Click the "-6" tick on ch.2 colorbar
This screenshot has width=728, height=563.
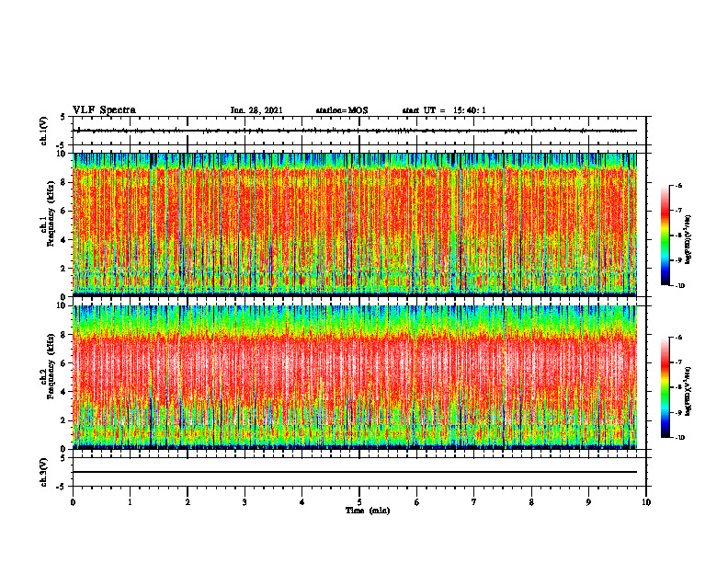click(677, 338)
